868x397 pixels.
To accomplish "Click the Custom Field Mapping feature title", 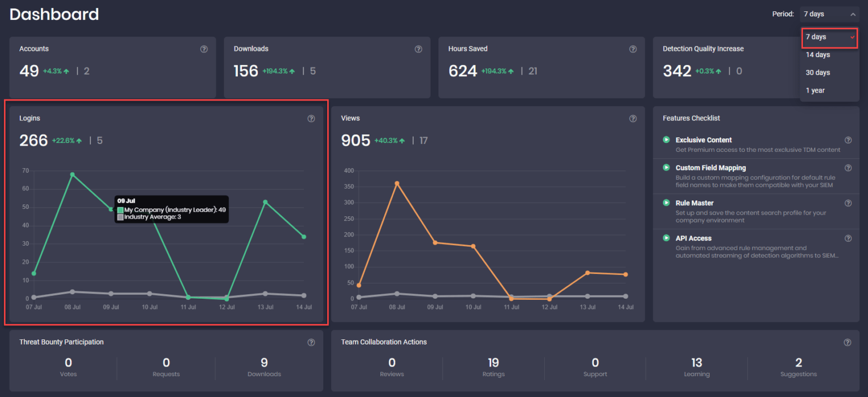I will (x=710, y=168).
